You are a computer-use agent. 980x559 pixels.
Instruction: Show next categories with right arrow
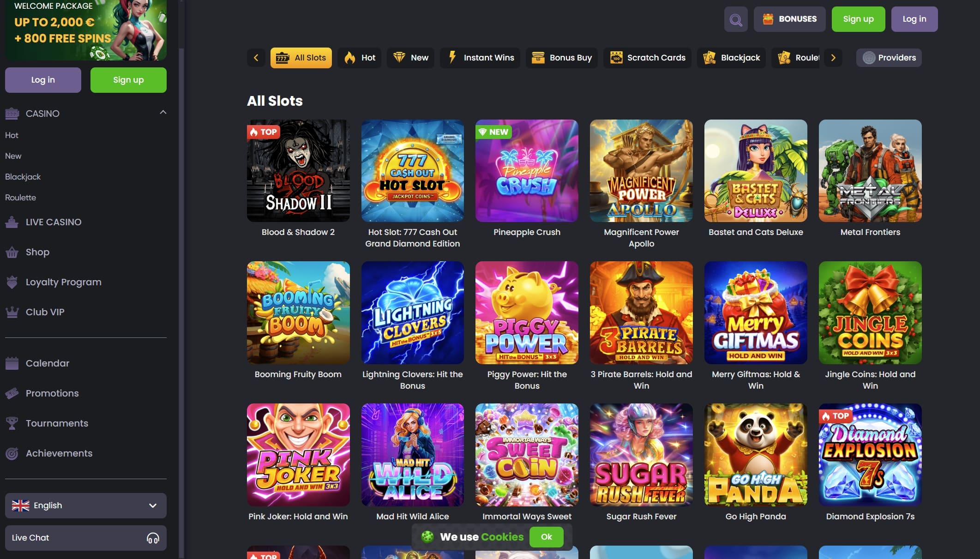[833, 58]
